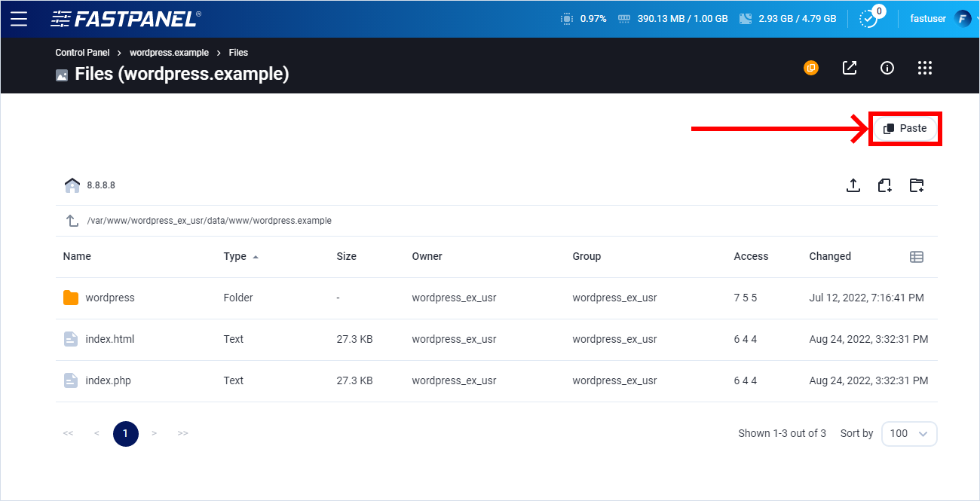Open the items-per-page 100 dropdown
Viewport: 980px width, 501px height.
pos(909,433)
